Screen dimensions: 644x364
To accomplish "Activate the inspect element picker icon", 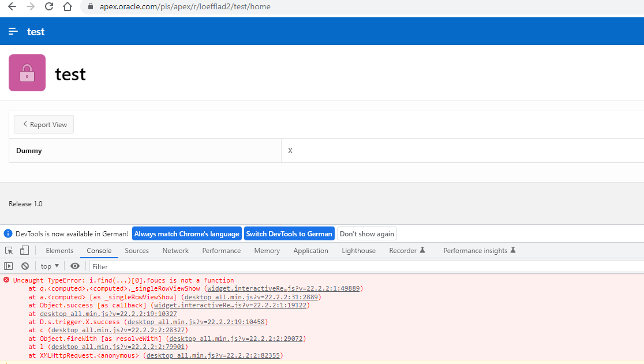I will click(9, 251).
